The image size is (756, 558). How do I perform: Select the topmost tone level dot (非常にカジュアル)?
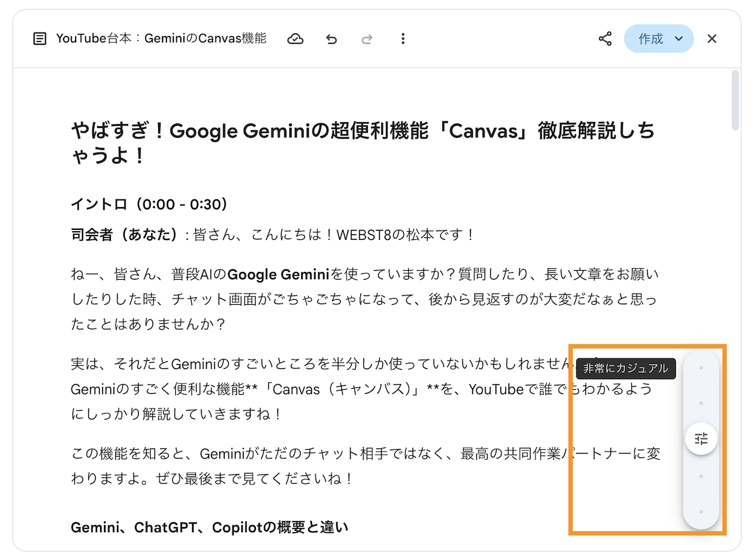click(x=701, y=368)
